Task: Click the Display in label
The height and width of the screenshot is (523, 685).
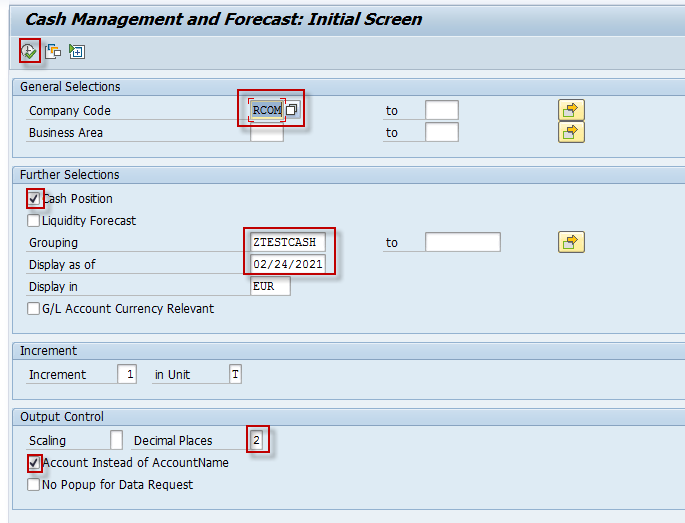Action: click(53, 287)
